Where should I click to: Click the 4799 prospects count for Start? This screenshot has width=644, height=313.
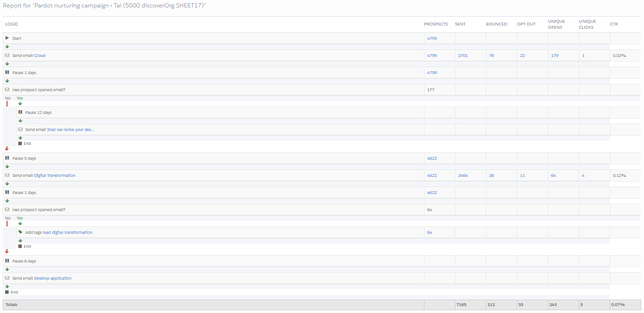(432, 38)
